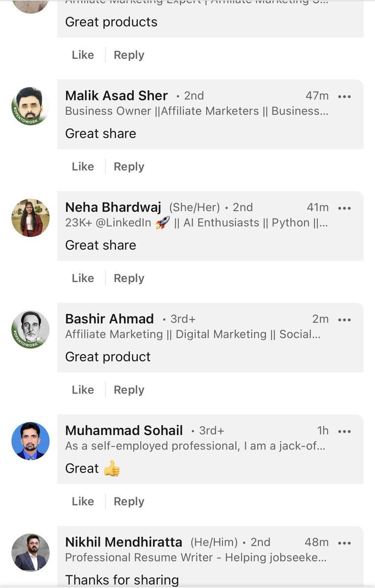Open more options on Nikhil Mendhiratta's comment
This screenshot has width=375, height=588.
point(345,543)
